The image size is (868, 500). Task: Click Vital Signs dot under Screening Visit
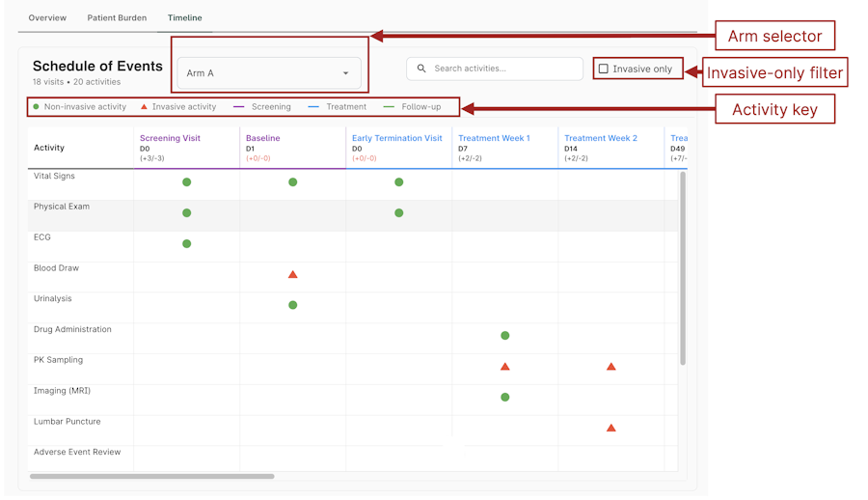186,181
